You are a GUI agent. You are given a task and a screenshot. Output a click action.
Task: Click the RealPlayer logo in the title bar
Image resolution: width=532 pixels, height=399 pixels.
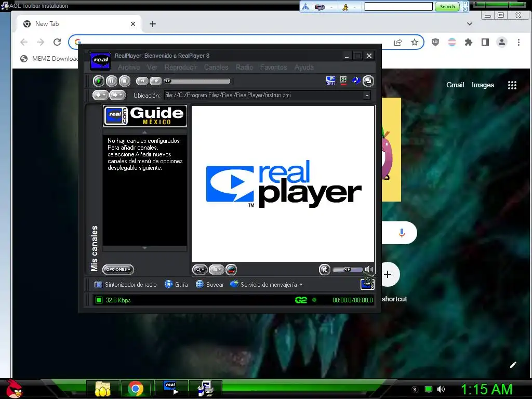point(100,61)
